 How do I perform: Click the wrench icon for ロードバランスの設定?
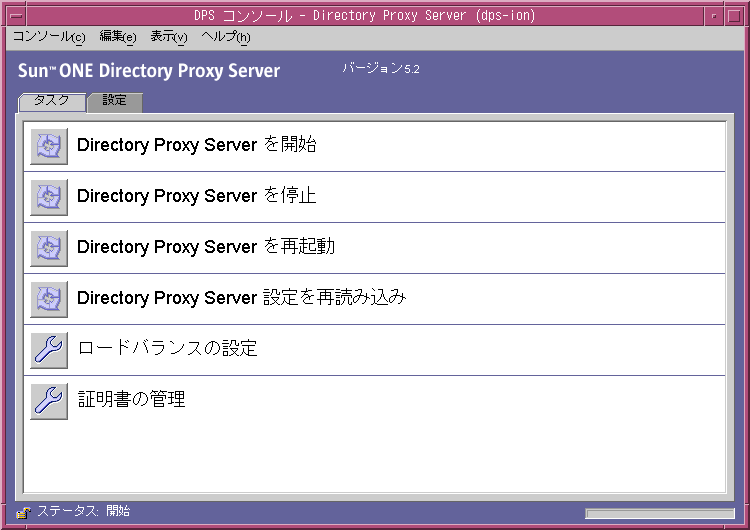49,350
